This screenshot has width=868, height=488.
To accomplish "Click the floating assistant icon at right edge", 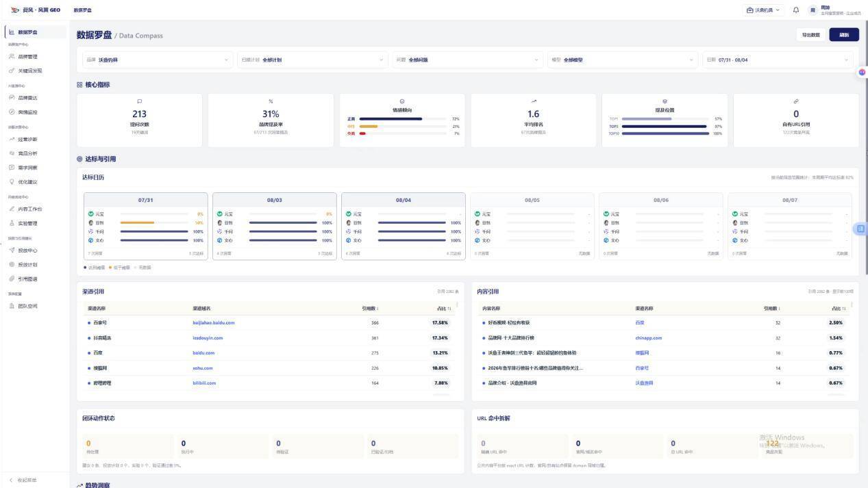I will [862, 72].
